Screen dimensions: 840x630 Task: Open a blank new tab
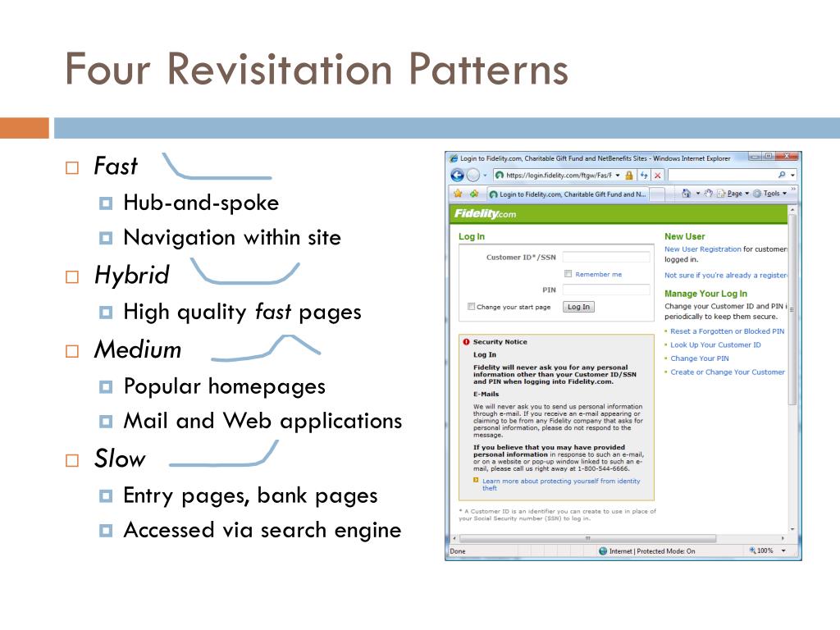click(657, 194)
